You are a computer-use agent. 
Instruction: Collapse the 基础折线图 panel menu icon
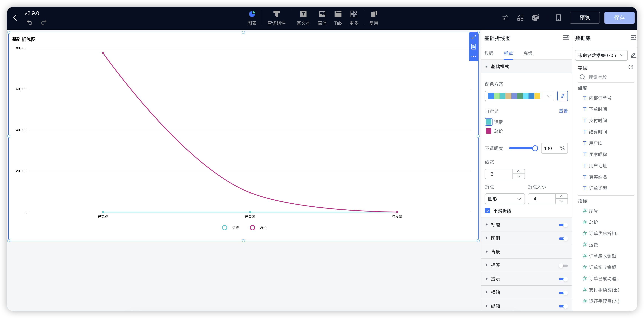(566, 37)
